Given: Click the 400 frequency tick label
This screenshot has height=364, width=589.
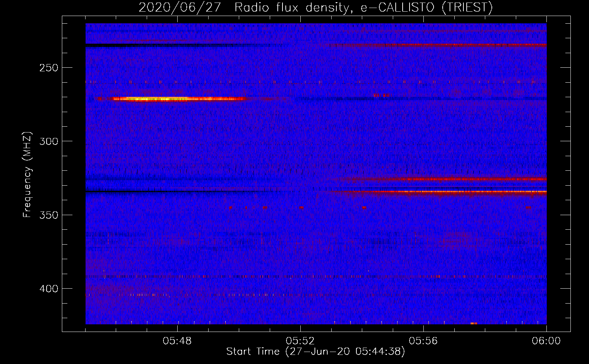Looking at the screenshot, I should point(49,289).
